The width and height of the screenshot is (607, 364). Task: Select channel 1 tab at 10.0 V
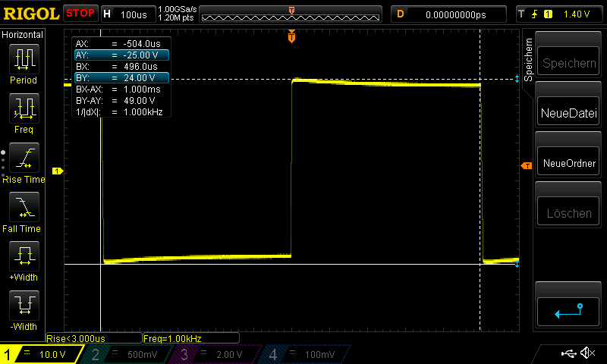click(42, 354)
